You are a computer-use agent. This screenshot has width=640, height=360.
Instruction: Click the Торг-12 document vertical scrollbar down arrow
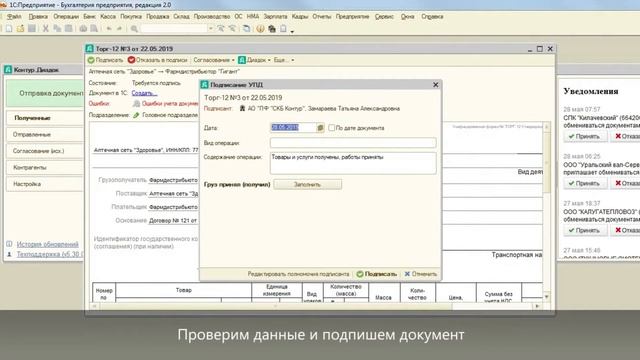(x=547, y=297)
